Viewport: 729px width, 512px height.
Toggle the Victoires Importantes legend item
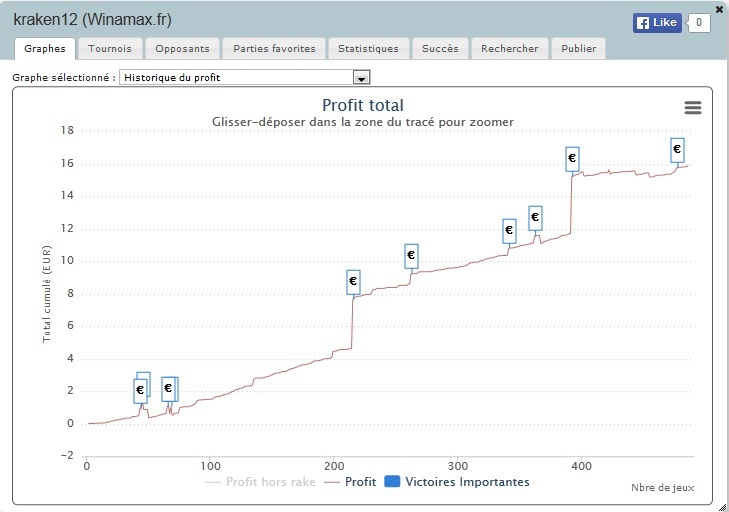[x=457, y=482]
